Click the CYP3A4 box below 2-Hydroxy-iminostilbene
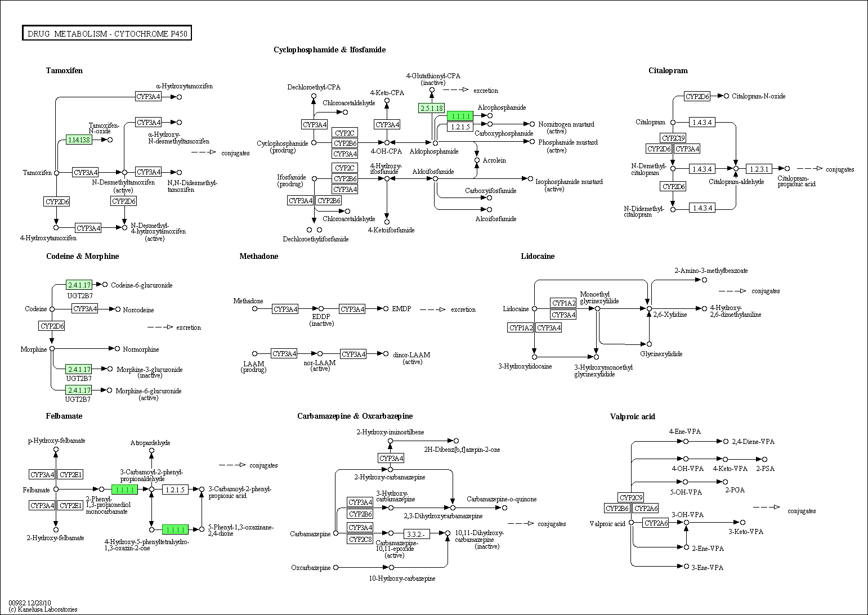This screenshot has height=615, width=868. click(391, 458)
